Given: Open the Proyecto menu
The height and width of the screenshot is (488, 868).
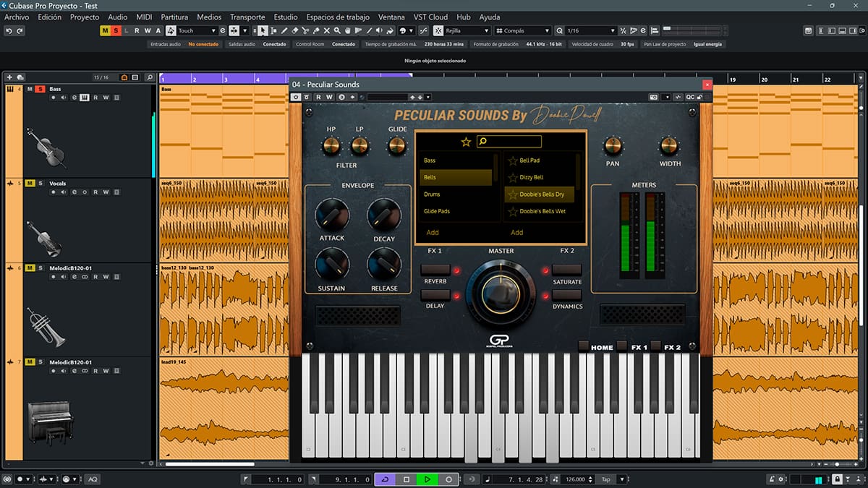Looking at the screenshot, I should coord(85,17).
